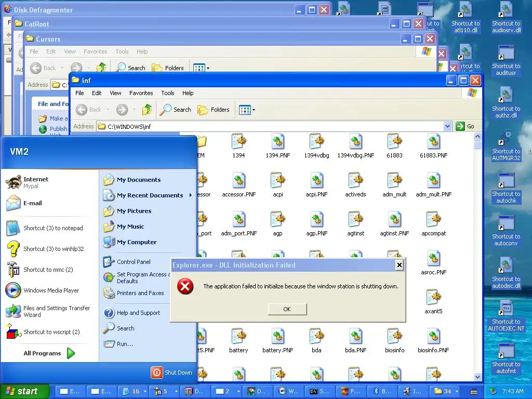The height and width of the screenshot is (399, 532).
Task: Open the Favorites menu in inf window
Action: [141, 93]
